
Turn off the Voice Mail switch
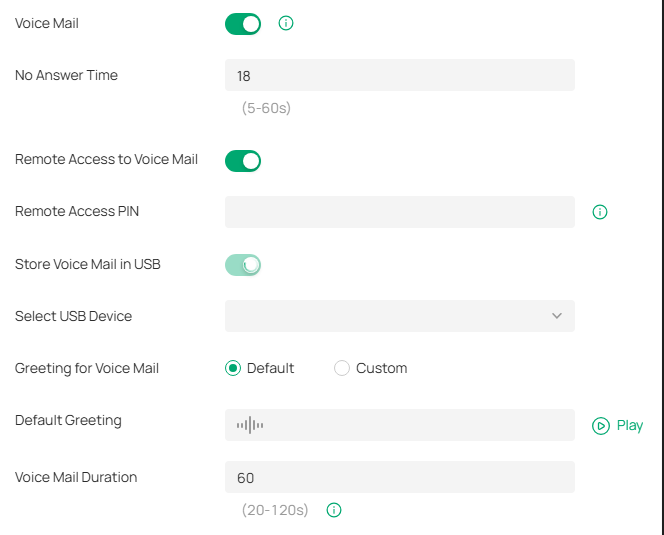pyautogui.click(x=243, y=23)
